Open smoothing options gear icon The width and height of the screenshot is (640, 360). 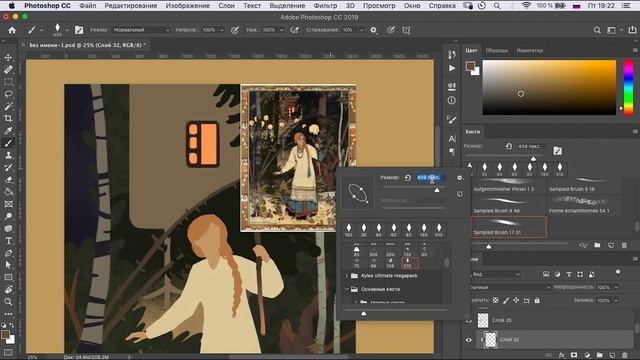click(373, 30)
